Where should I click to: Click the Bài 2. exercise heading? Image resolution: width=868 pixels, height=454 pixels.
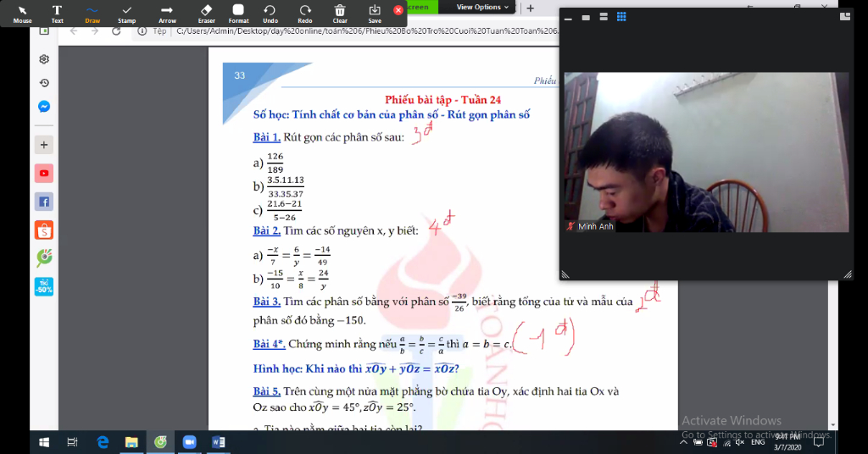[267, 230]
